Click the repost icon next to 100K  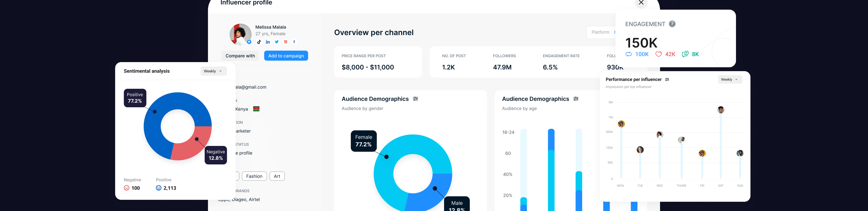tap(628, 54)
